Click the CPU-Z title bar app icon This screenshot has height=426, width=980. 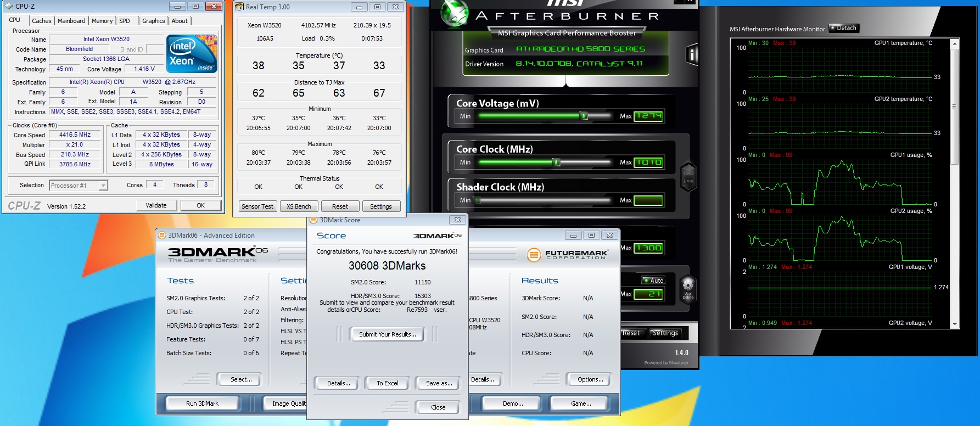tap(9, 7)
